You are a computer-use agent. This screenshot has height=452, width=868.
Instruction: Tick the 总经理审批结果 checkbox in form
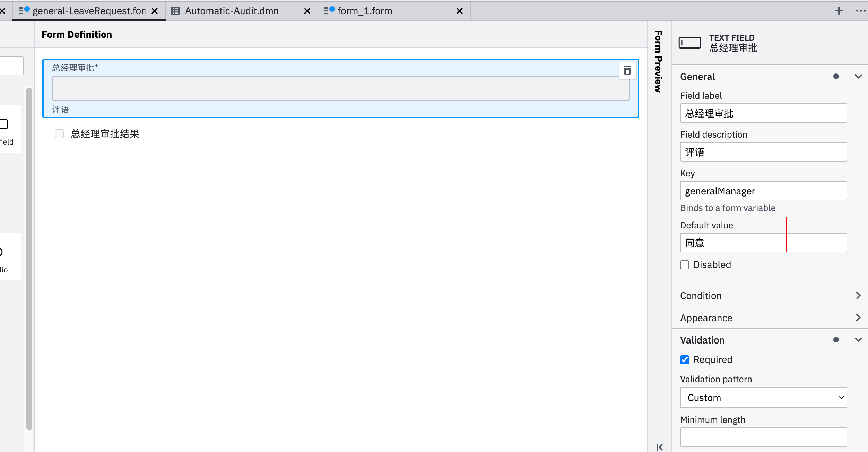click(59, 134)
